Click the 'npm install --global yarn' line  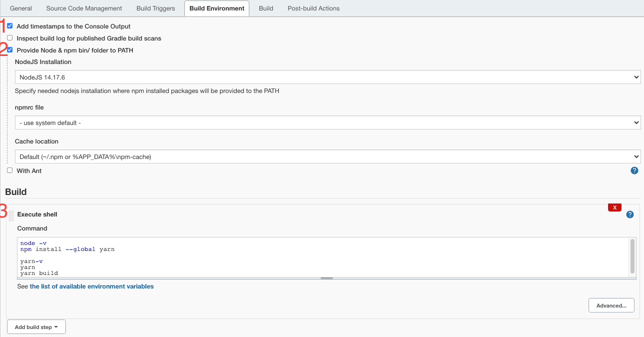67,249
